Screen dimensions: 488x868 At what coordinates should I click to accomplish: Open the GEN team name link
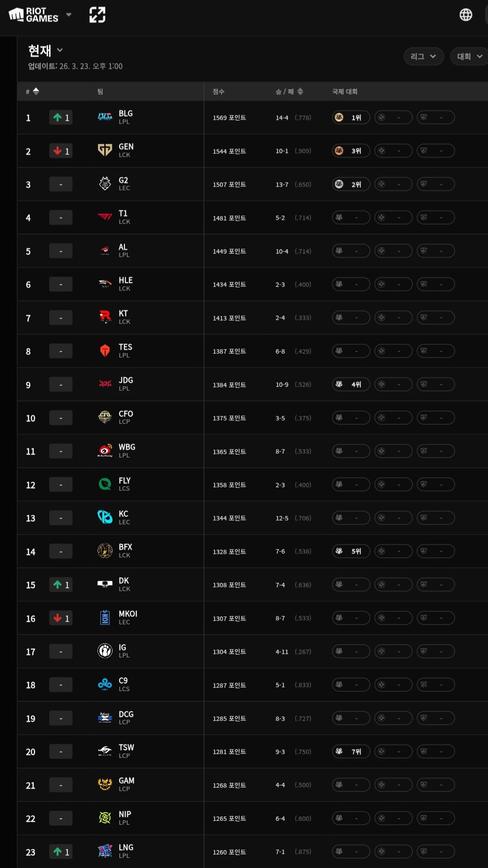pyautogui.click(x=126, y=147)
